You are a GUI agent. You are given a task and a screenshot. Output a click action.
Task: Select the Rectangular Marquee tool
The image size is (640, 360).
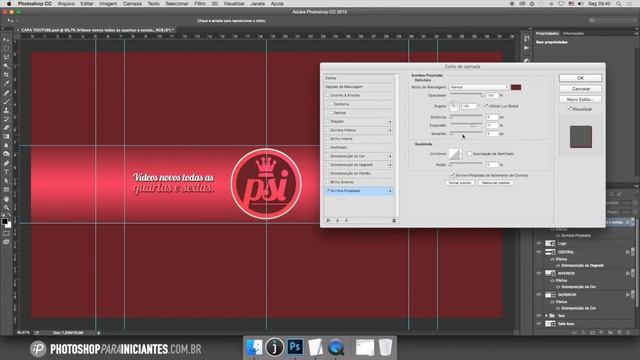(6, 49)
